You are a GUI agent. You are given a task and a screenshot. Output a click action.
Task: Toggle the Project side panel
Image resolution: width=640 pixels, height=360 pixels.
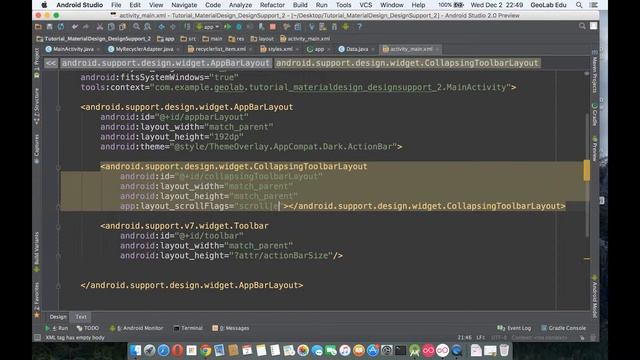(37, 62)
